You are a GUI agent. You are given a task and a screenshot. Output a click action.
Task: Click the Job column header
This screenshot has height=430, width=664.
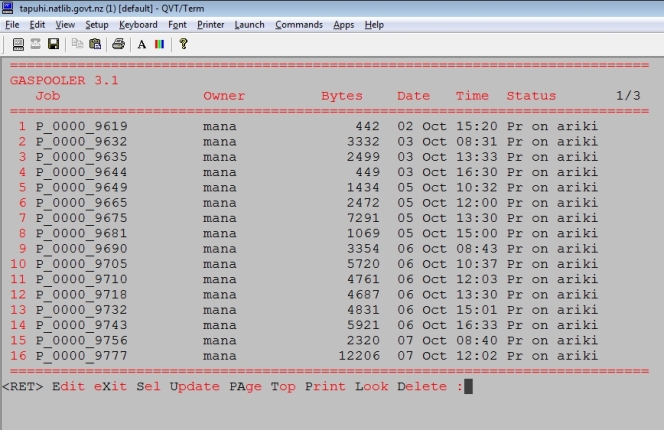click(47, 96)
